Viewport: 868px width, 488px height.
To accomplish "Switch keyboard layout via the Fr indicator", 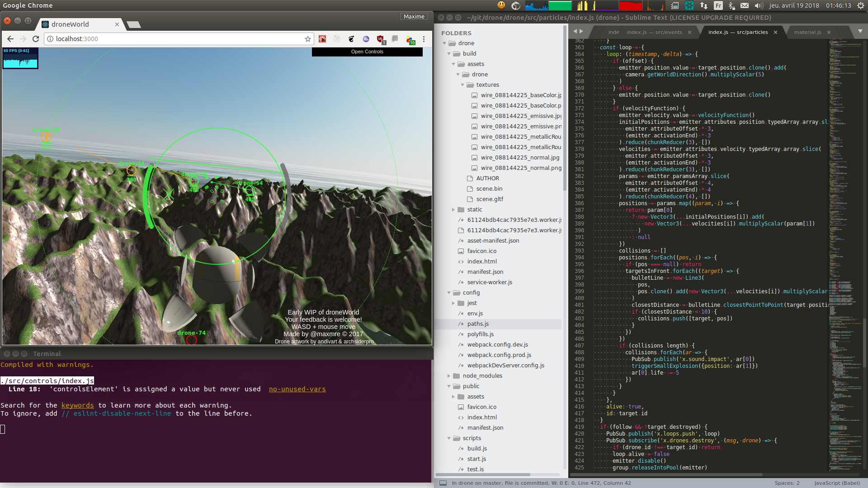I will (x=718, y=6).
